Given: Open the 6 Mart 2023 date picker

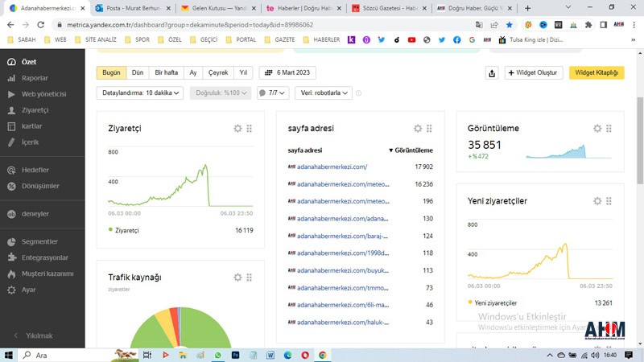Looking at the screenshot, I should pyautogui.click(x=287, y=72).
